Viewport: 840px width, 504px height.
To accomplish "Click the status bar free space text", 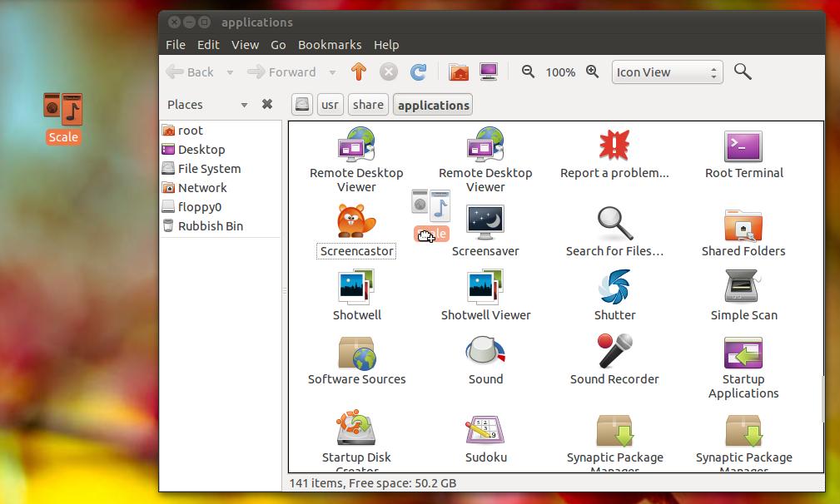I will tap(373, 484).
